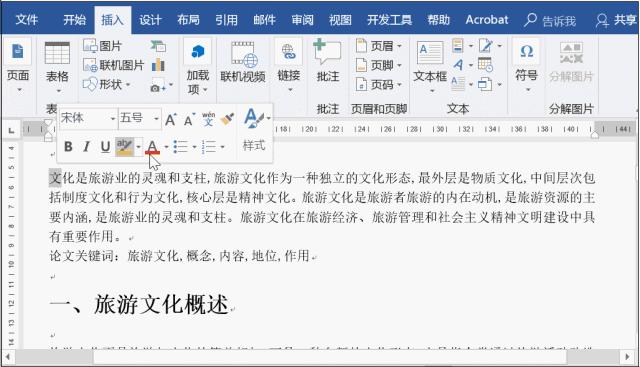The width and height of the screenshot is (640, 367).
Task: Switch to the 审阅 (Review) tab
Action: [302, 20]
